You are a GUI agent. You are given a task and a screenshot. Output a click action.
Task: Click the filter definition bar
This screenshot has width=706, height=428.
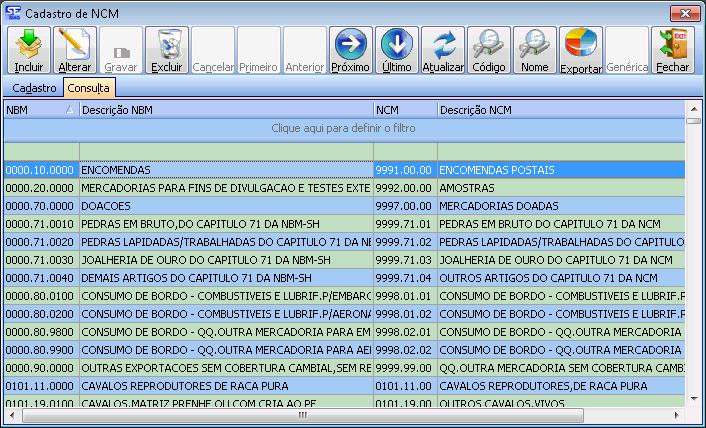point(344,129)
